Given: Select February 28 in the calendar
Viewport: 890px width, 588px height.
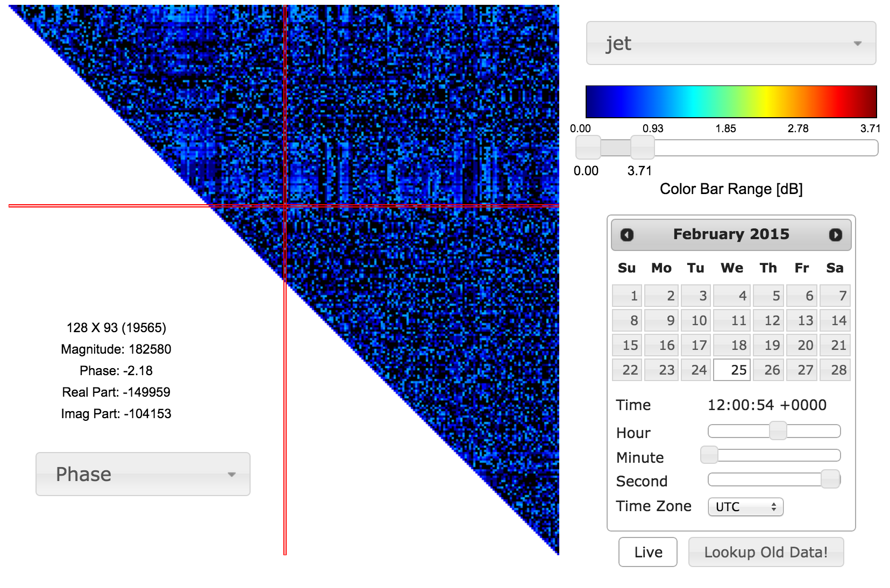Looking at the screenshot, I should [x=835, y=370].
